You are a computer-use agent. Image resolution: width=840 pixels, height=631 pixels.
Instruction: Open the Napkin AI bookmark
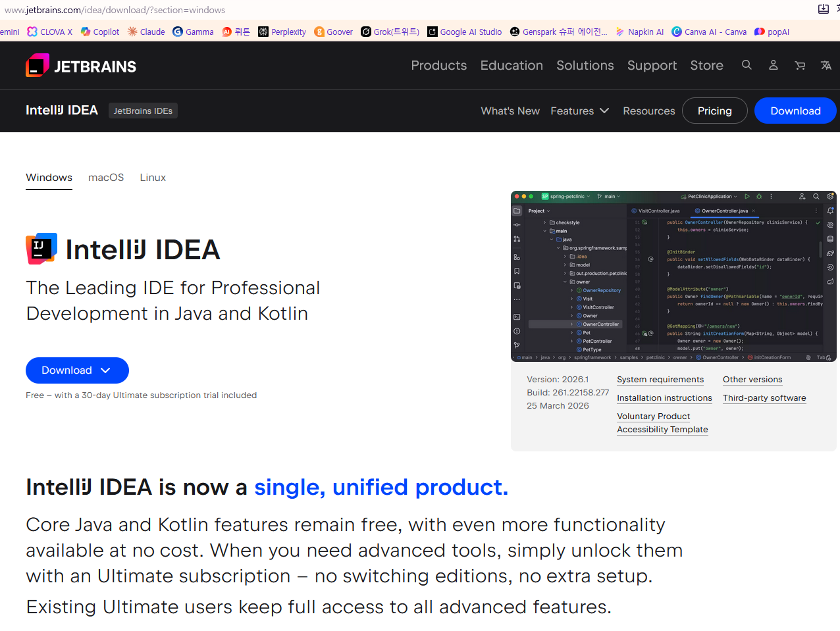639,32
